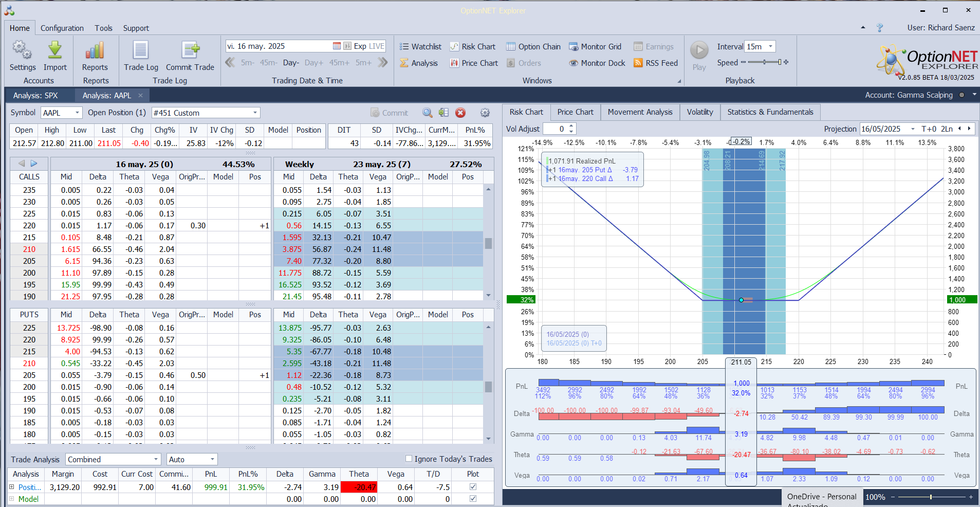Open the calendar picker in trading date field
Screen dimensions: 980x507
click(337, 46)
